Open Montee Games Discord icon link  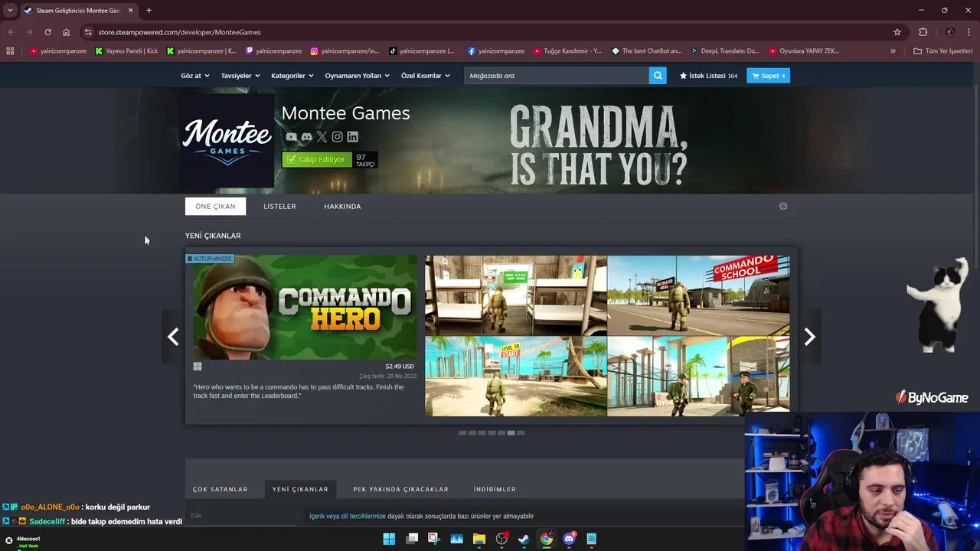306,137
